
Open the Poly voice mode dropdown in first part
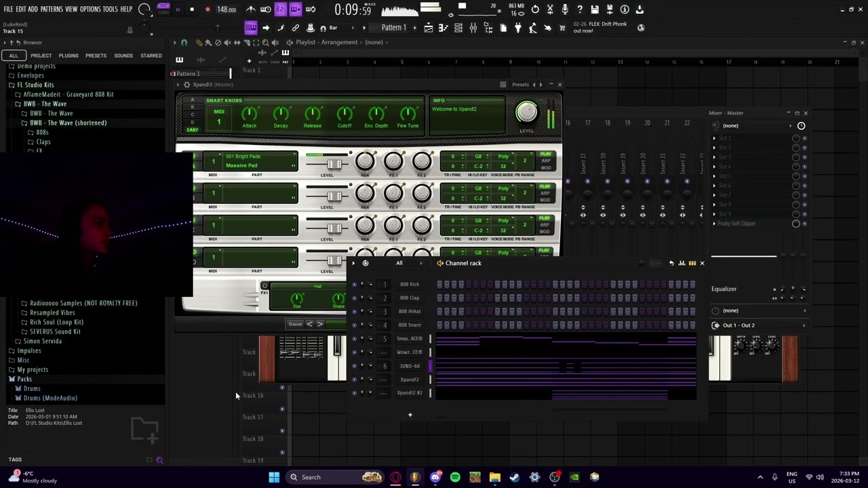point(503,157)
